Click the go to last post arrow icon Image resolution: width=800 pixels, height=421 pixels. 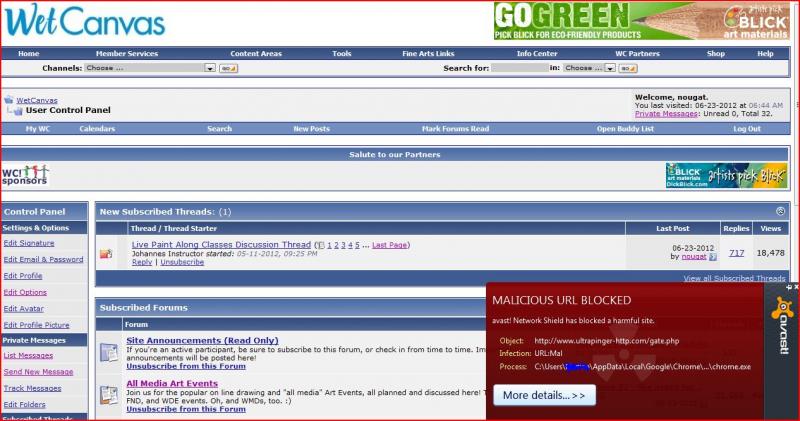(713, 257)
